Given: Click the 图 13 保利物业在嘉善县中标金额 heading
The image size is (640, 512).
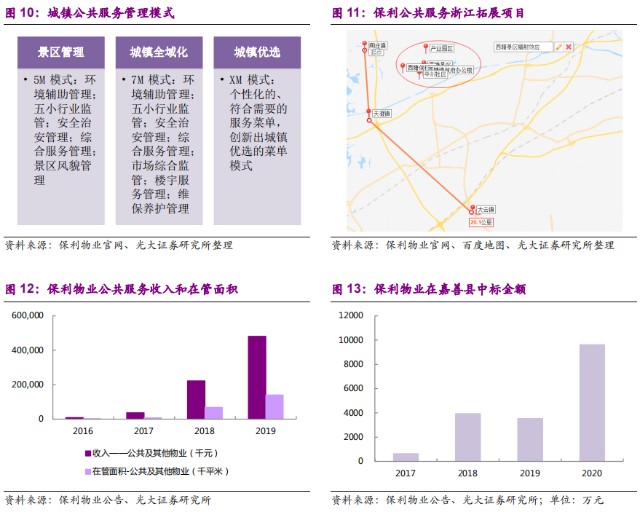Looking at the screenshot, I should point(429,289).
